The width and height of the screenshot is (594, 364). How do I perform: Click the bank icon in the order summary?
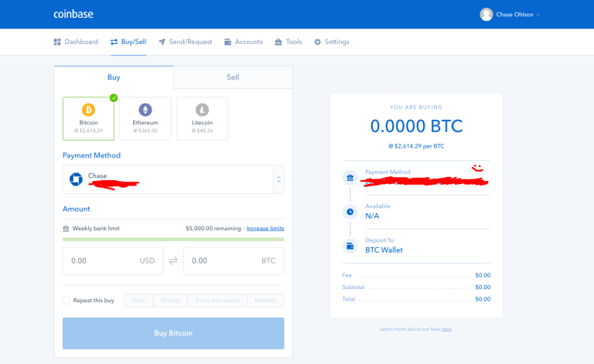click(350, 178)
